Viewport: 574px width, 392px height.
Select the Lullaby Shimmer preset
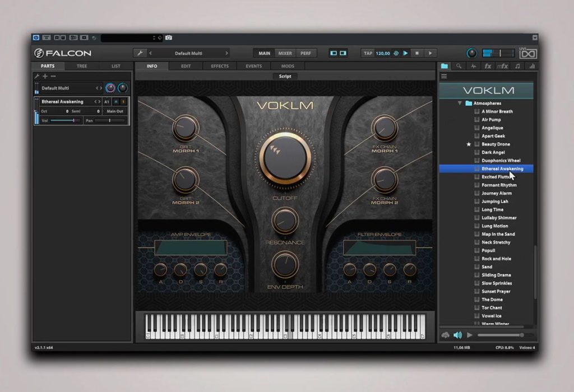(499, 218)
